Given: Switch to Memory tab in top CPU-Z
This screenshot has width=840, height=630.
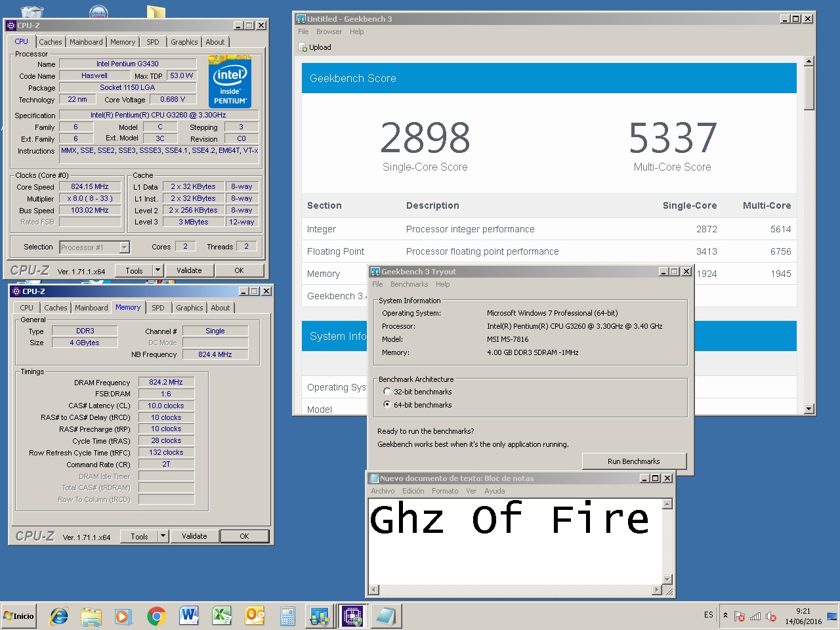Looking at the screenshot, I should (123, 42).
